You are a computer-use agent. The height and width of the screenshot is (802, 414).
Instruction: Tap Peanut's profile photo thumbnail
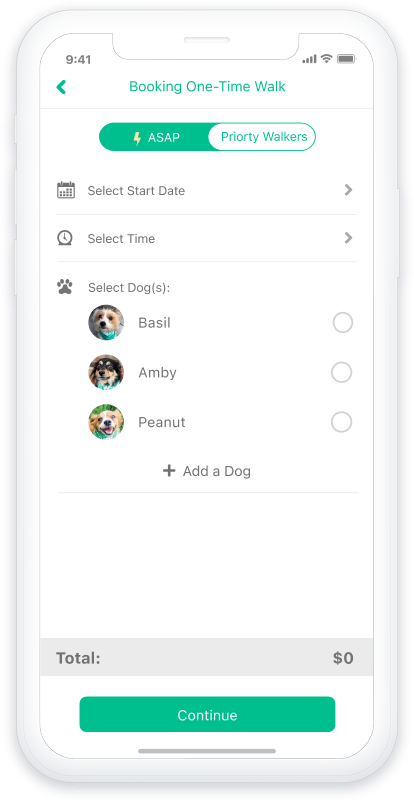[x=106, y=422]
